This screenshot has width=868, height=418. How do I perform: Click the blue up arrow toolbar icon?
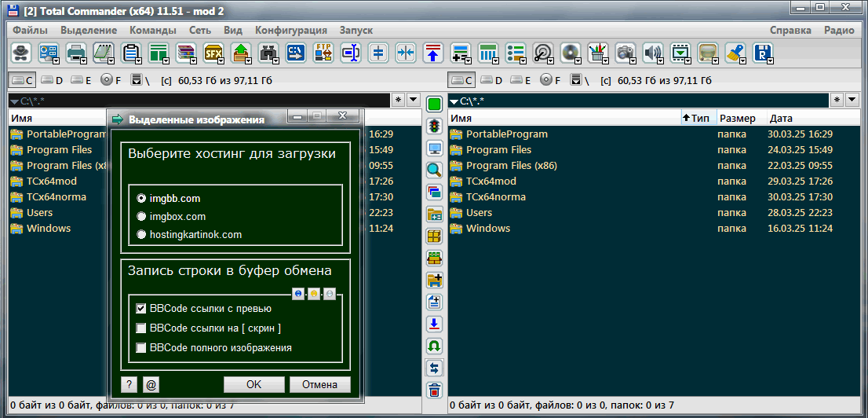coord(433,53)
